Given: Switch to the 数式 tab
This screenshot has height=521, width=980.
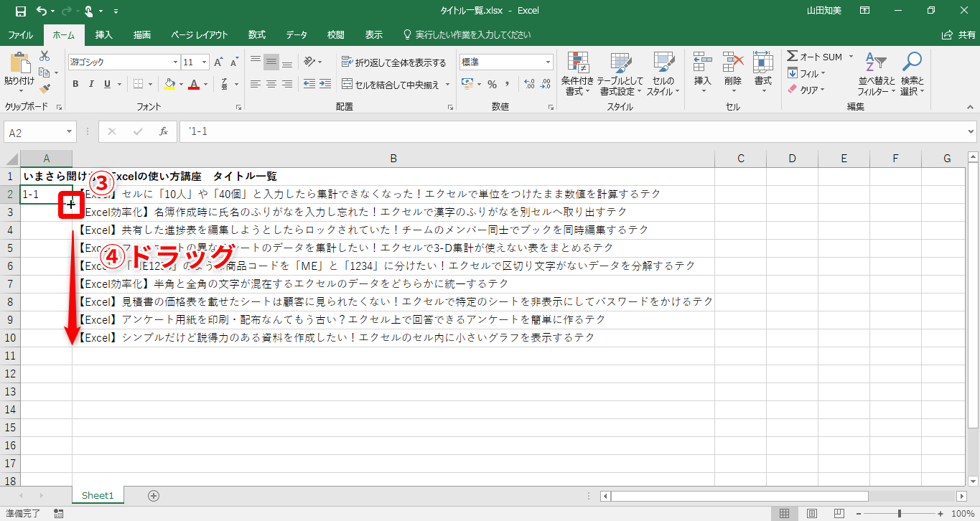Looking at the screenshot, I should click(256, 34).
